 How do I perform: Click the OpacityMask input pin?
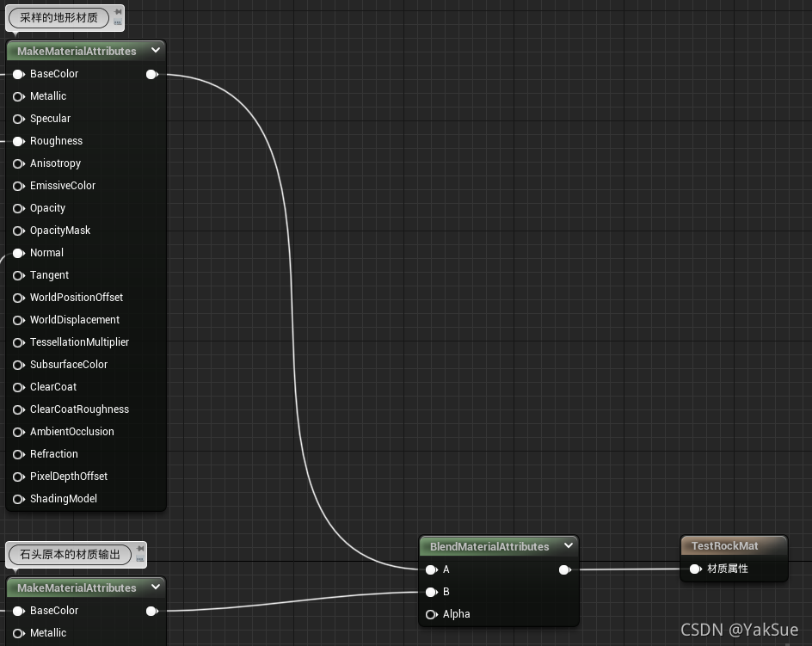[19, 231]
